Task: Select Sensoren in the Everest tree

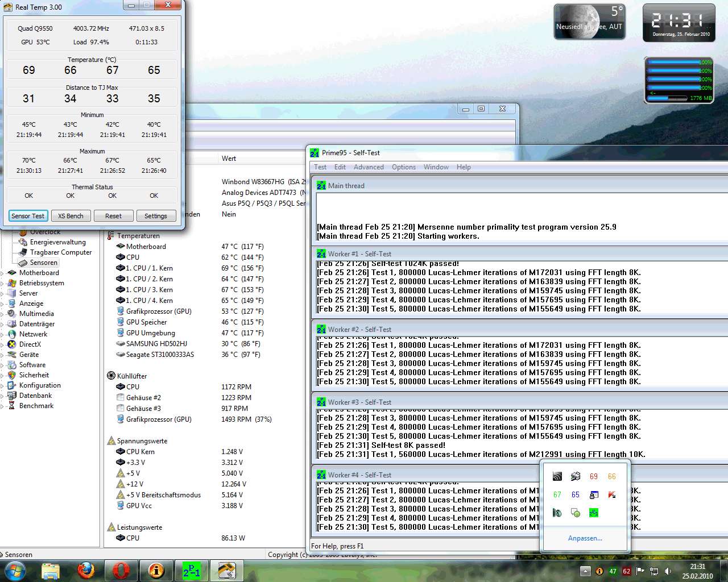Action: [x=44, y=263]
